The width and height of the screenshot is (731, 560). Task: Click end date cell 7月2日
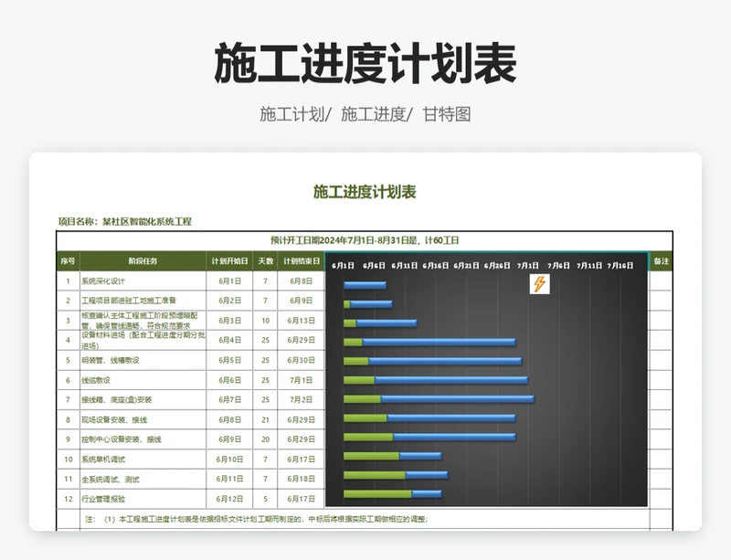(302, 400)
